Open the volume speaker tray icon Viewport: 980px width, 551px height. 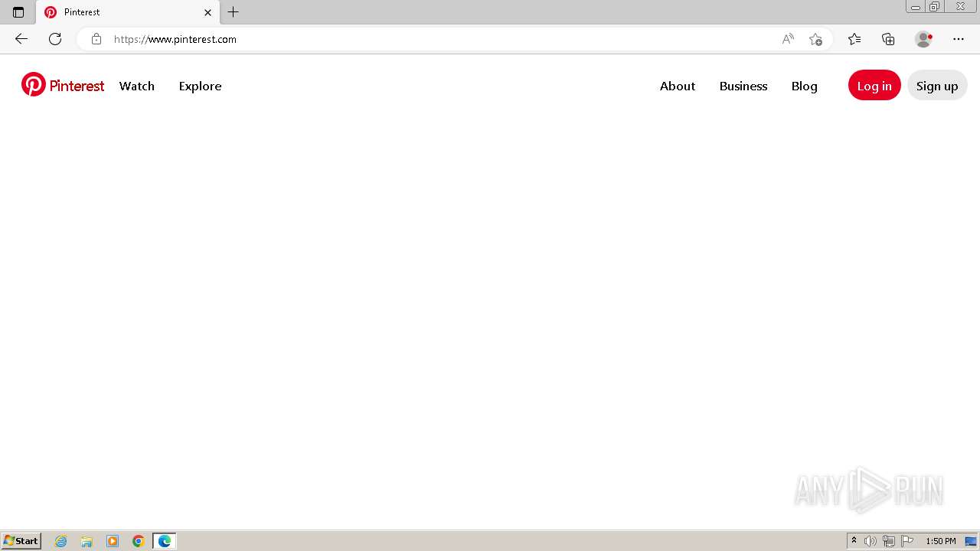click(x=871, y=541)
